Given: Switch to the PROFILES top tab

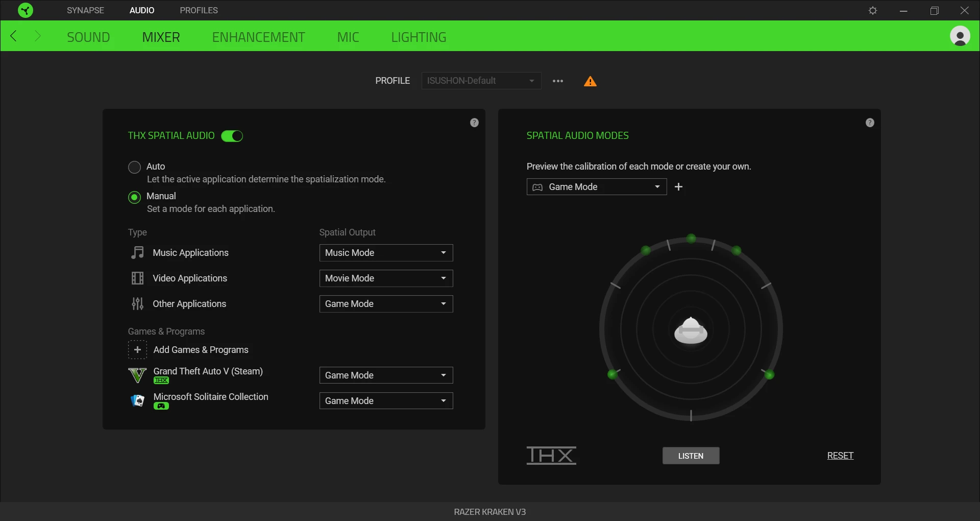Looking at the screenshot, I should click(x=199, y=10).
